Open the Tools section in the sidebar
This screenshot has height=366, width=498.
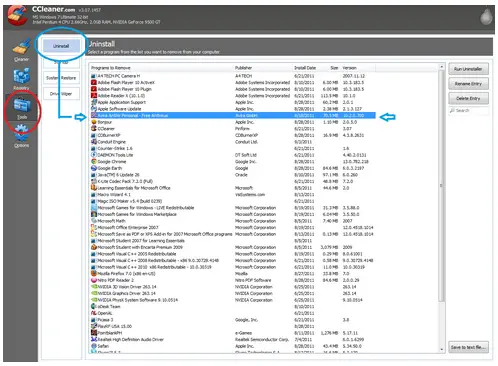click(x=22, y=108)
